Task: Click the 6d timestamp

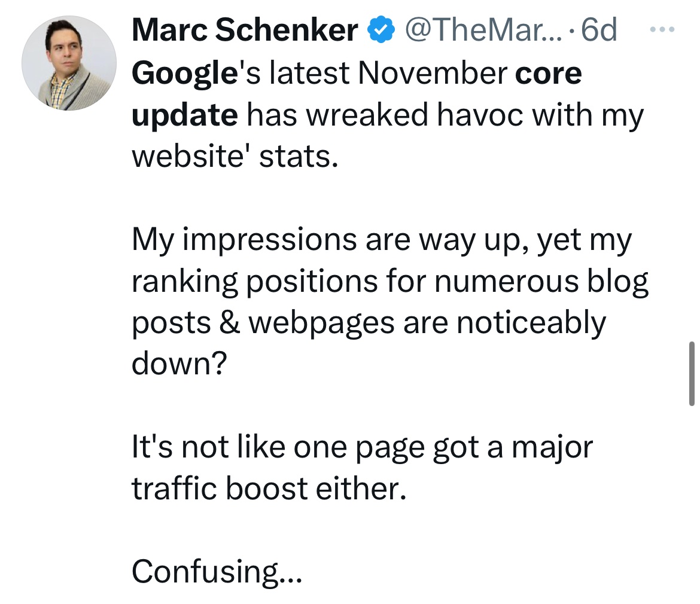Action: click(598, 30)
